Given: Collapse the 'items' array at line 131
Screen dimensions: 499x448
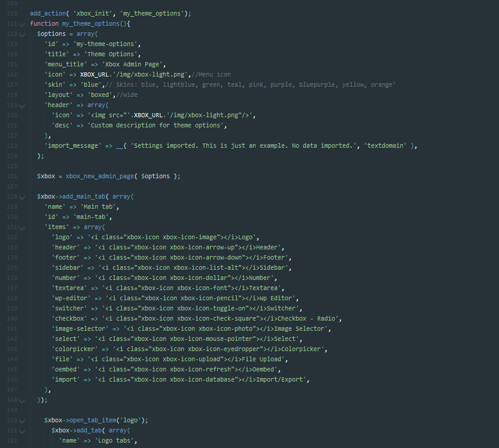Looking at the screenshot, I should pyautogui.click(x=23, y=227).
